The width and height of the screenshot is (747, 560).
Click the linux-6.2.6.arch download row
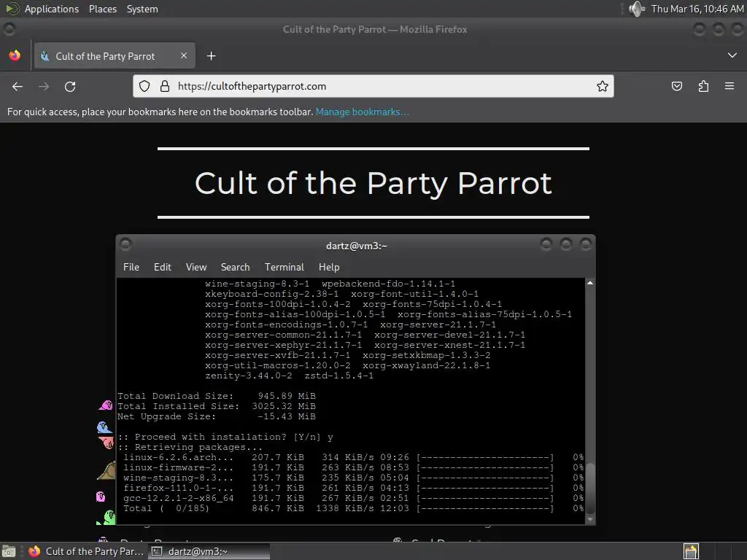point(354,458)
